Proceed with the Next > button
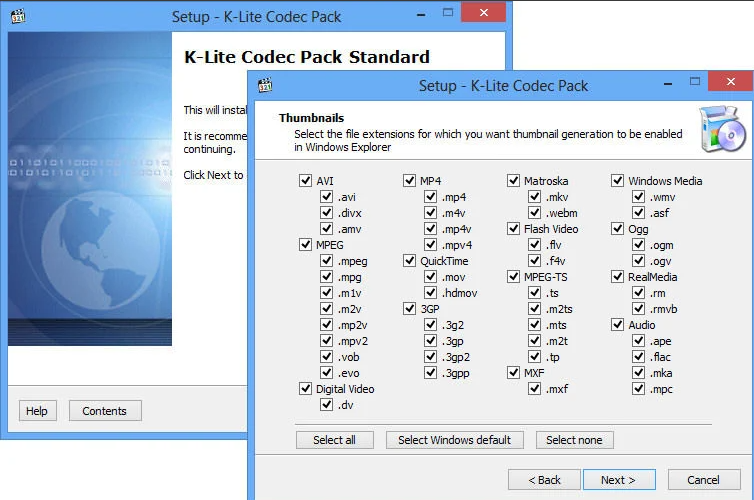Screen dimensions: 754x500 click(619, 480)
